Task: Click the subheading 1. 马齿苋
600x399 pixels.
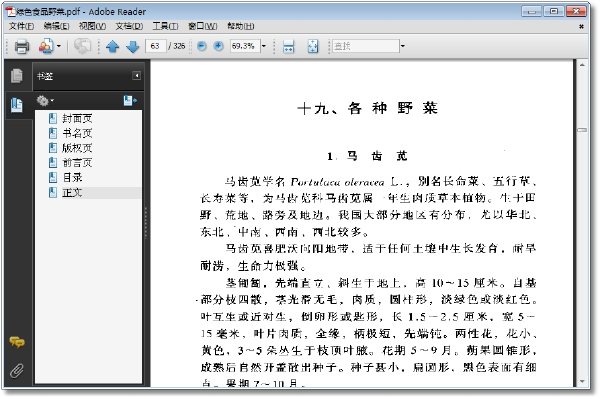Action: pyautogui.click(x=367, y=156)
